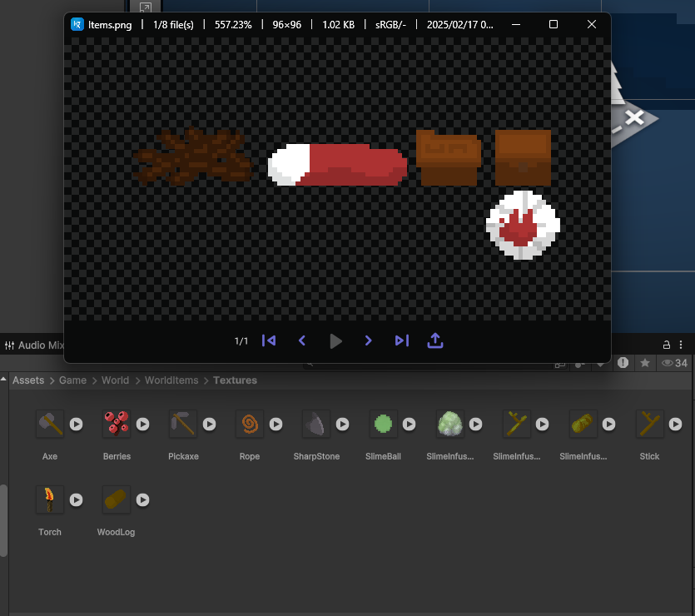
Task: Select the WoodLog texture asset
Action: point(116,499)
